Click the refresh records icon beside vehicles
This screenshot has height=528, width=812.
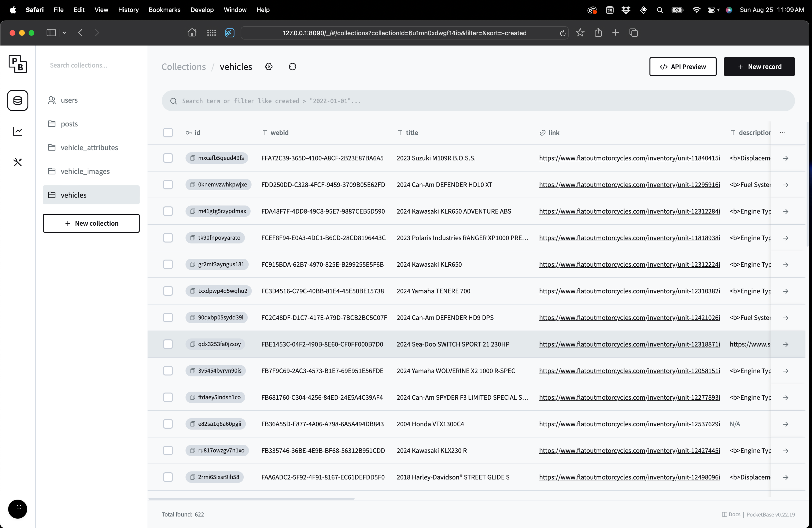tap(292, 67)
